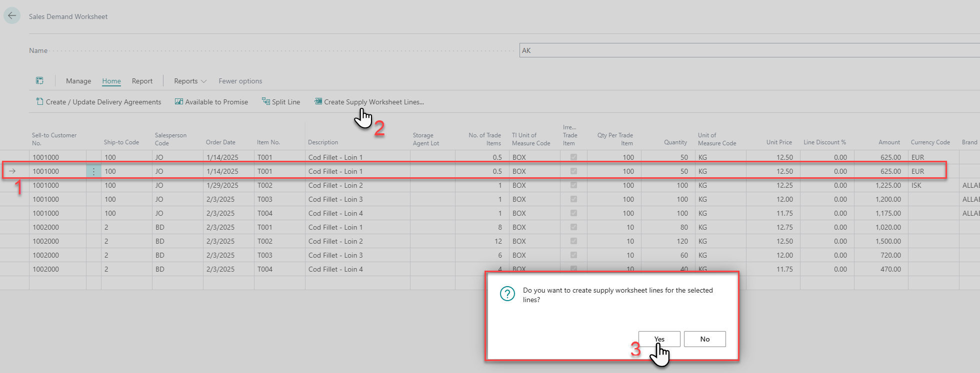Click Fewer options
Viewport: 980px width, 373px height.
240,81
